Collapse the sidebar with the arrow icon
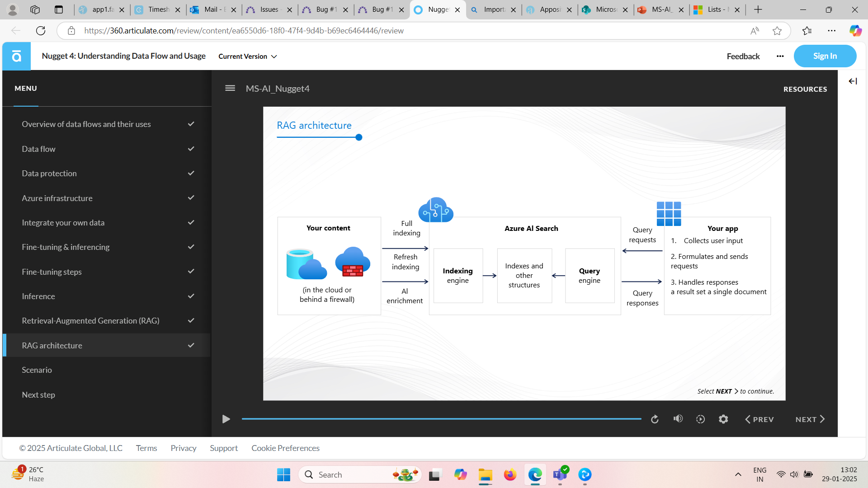This screenshot has height=488, width=868. click(853, 81)
